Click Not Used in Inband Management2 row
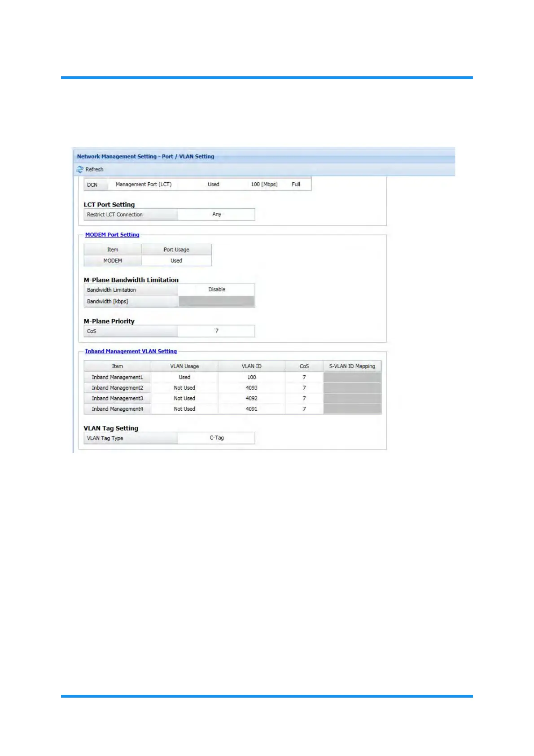 (x=184, y=387)
